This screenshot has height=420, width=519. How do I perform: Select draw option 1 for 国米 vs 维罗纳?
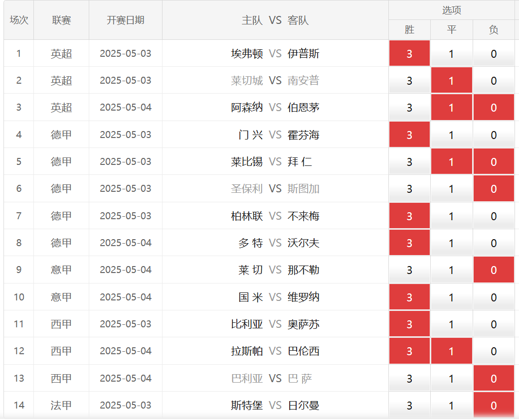452,297
